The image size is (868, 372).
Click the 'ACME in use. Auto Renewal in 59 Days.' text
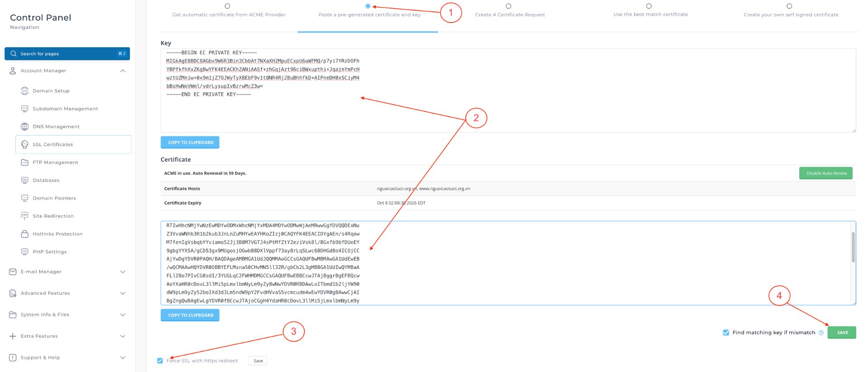click(205, 173)
